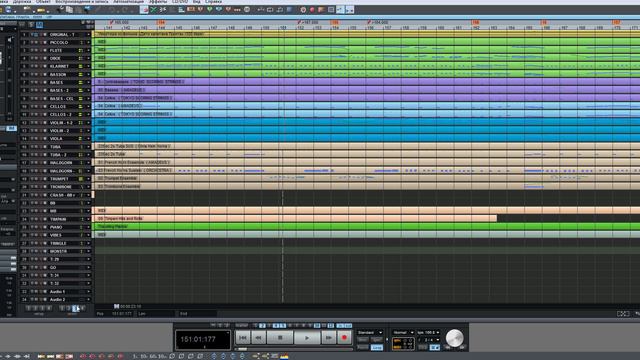Start playback with the transport play button
The width and height of the screenshot is (640, 360).
click(x=307, y=338)
